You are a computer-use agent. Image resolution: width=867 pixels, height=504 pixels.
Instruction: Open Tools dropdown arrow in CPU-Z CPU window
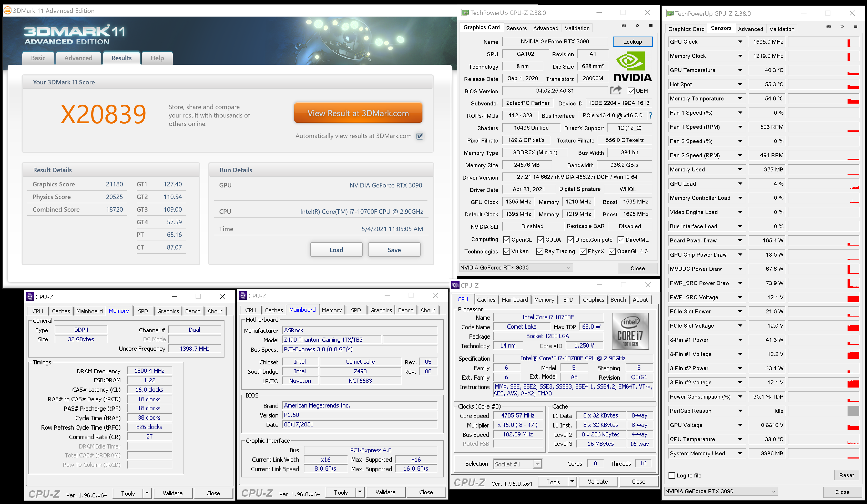(x=572, y=482)
